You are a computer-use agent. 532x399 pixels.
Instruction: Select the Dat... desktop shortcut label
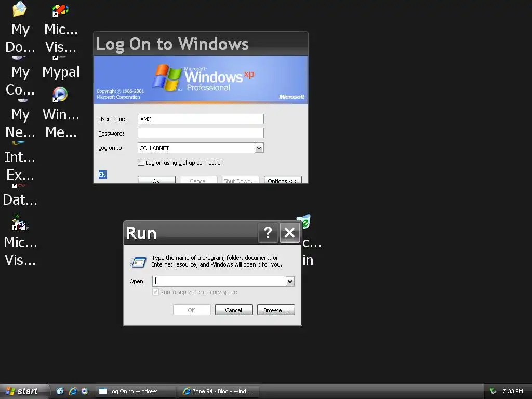(x=20, y=200)
